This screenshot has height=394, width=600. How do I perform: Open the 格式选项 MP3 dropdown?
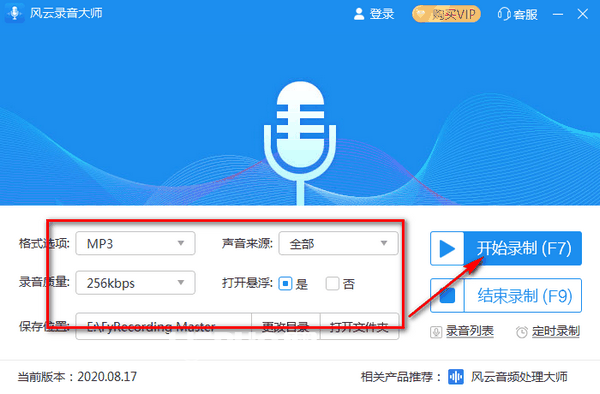[x=135, y=243]
